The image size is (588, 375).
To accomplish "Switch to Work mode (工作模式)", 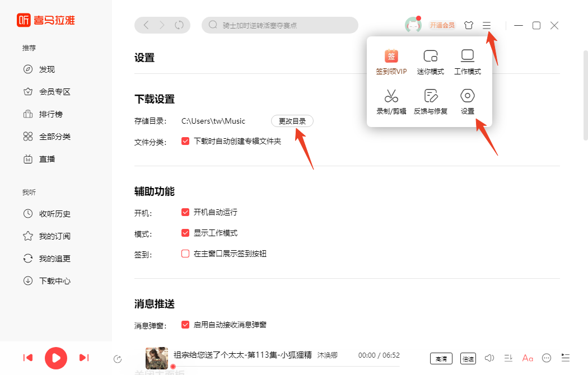I will [467, 62].
